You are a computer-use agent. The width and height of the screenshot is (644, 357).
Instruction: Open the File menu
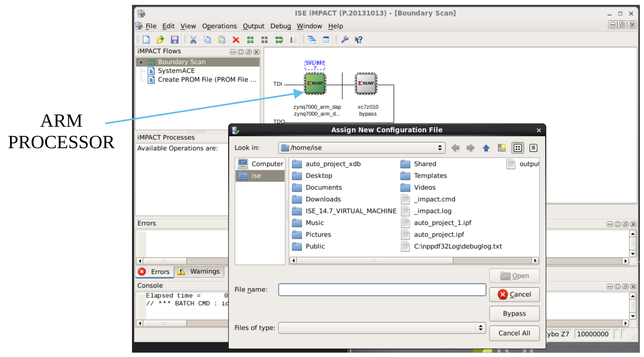(151, 26)
